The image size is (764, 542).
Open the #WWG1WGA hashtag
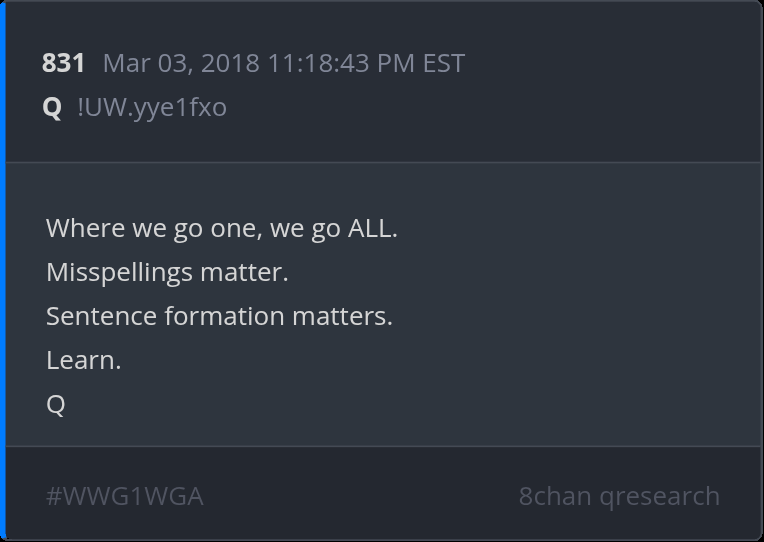tap(125, 496)
